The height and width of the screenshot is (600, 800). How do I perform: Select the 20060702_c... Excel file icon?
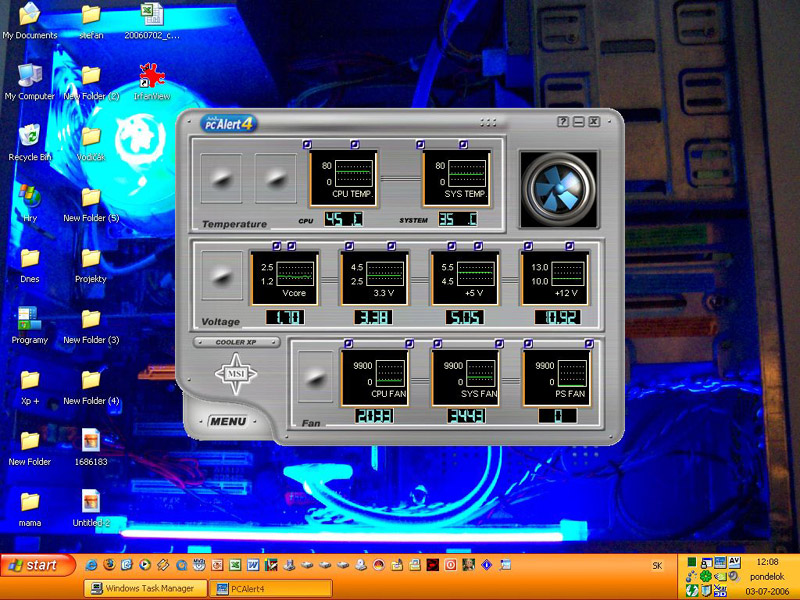tap(152, 21)
